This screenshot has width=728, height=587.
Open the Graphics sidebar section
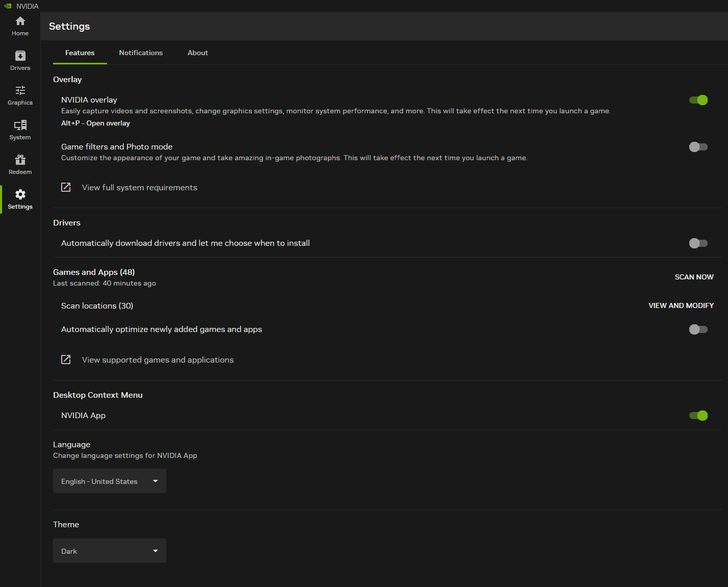(20, 95)
